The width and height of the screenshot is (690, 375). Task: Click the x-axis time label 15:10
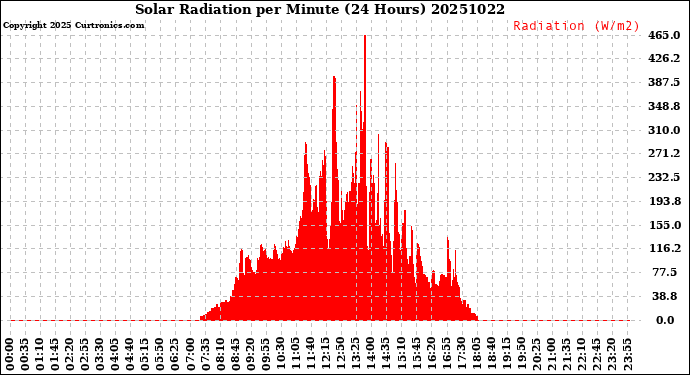pyautogui.click(x=401, y=355)
